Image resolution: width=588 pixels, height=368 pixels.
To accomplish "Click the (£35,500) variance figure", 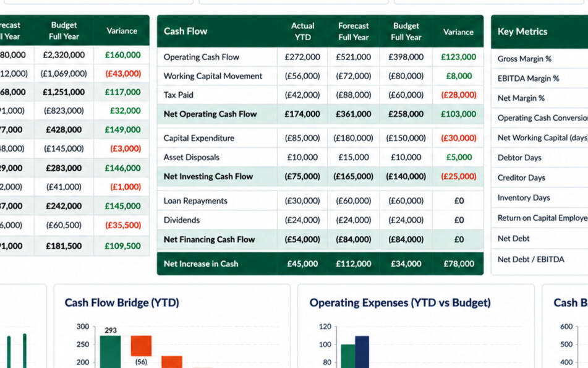I will coord(123,225).
